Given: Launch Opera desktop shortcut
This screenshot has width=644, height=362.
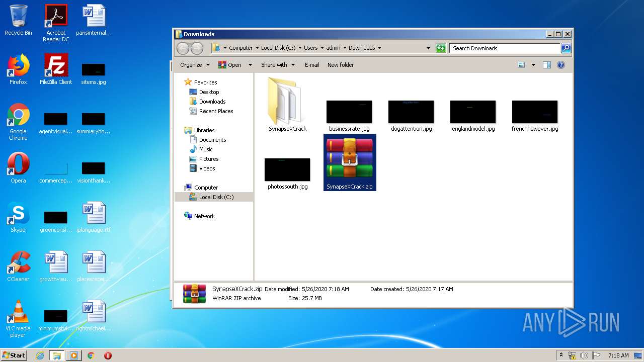Looking at the screenshot, I should 18,168.
